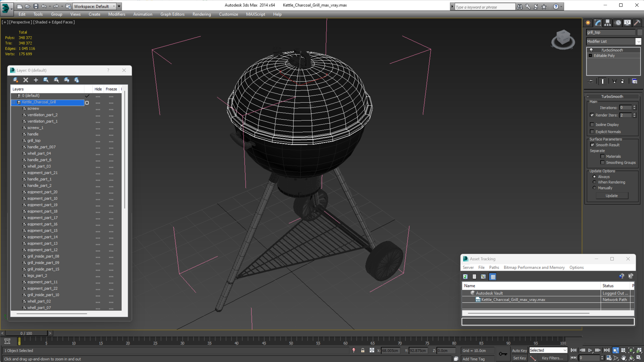Image resolution: width=644 pixels, height=362 pixels.
Task: Open the Modify command panel tab
Action: pos(598,23)
